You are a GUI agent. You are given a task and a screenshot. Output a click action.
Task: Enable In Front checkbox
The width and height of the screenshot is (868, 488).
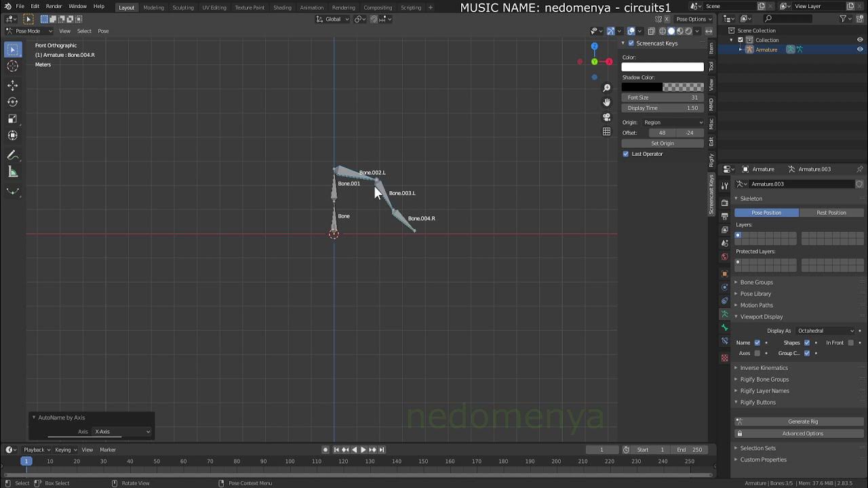coord(851,342)
